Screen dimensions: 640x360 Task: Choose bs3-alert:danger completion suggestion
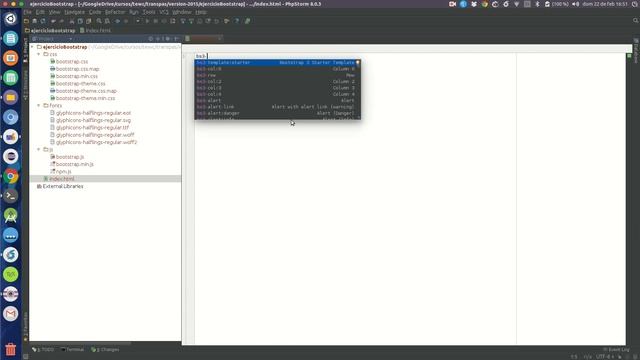point(277,113)
